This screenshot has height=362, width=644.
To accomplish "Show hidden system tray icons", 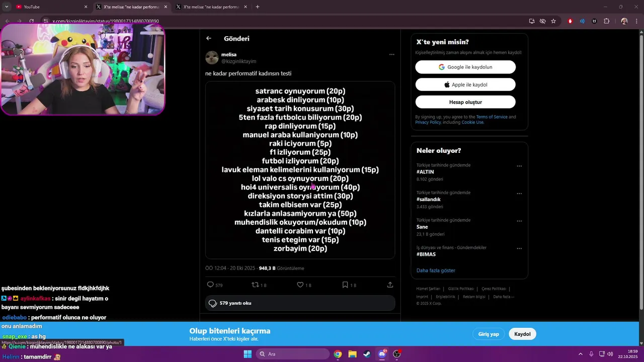I will pos(582,354).
